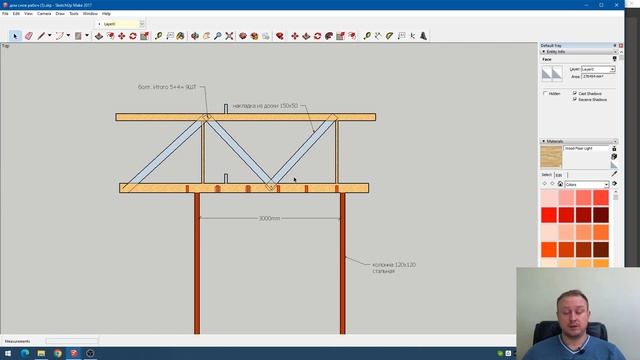
Task: Pick the Line drawing tool
Action: (41, 36)
